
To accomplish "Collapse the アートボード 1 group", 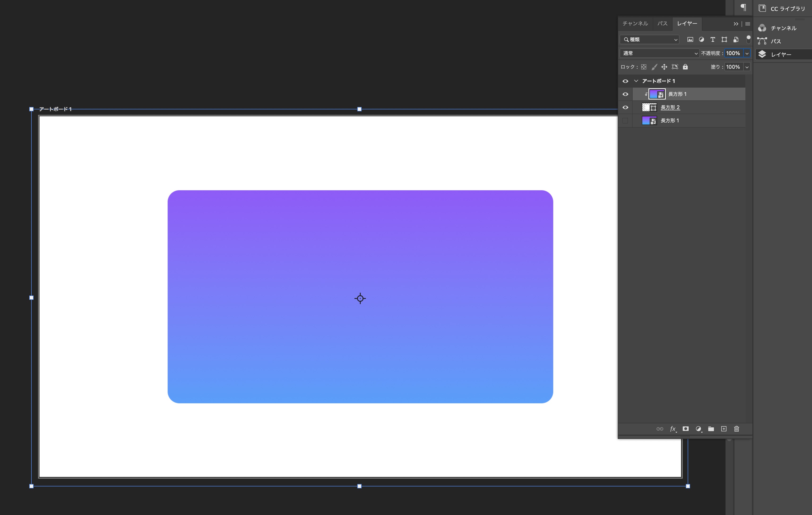I will (x=636, y=81).
